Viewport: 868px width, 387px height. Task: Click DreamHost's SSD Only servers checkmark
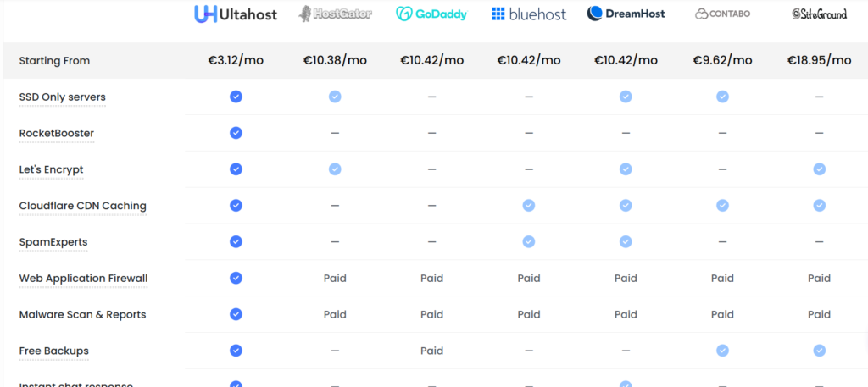[x=626, y=97]
